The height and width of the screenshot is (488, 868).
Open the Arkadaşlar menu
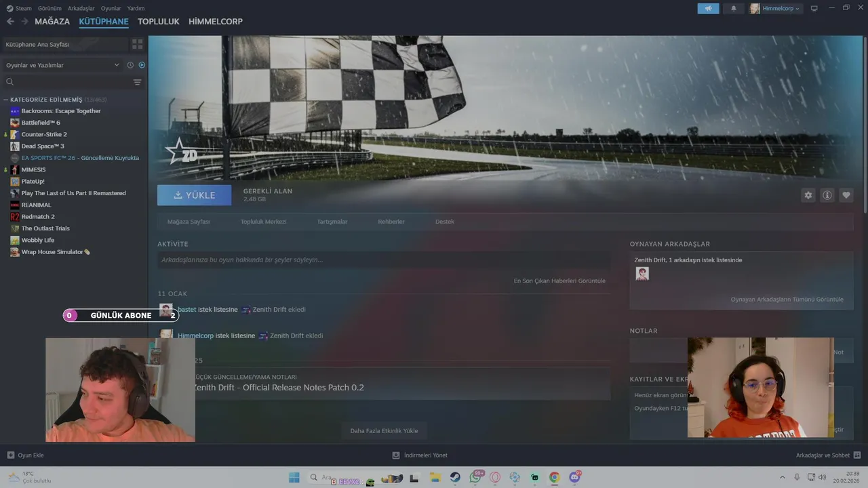tap(81, 8)
